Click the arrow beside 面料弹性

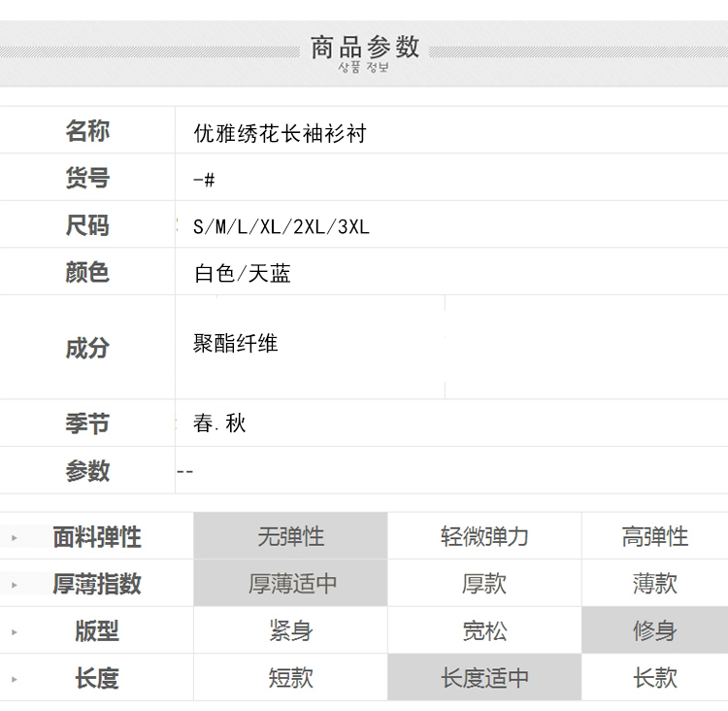click(x=15, y=537)
